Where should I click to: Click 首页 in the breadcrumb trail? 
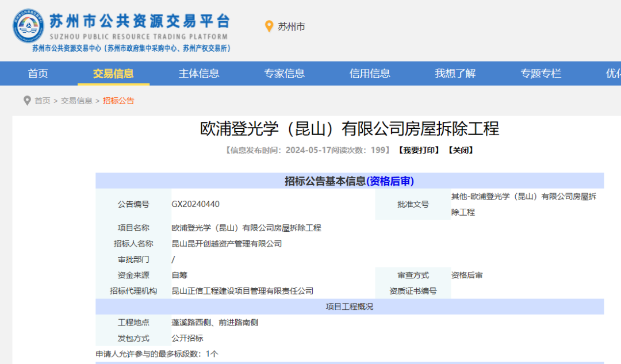43,101
